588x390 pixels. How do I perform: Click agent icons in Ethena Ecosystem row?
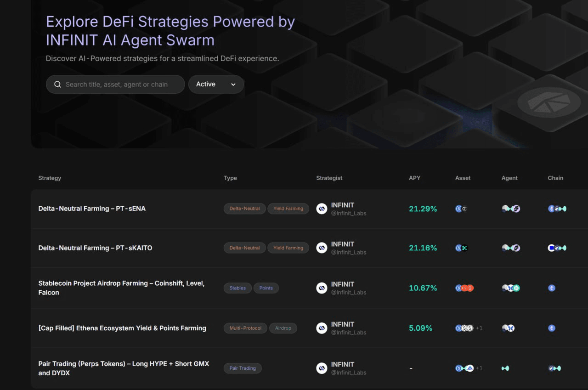[x=508, y=328]
